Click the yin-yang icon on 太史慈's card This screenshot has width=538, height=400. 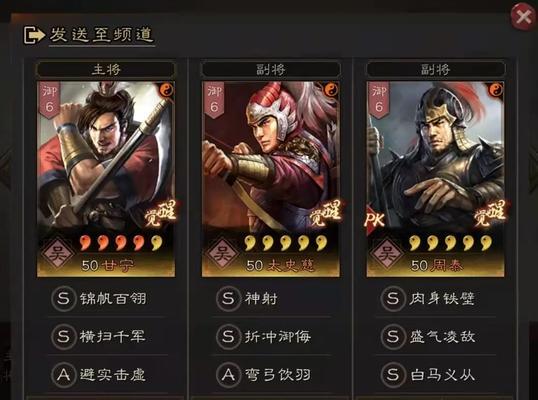[x=331, y=90]
